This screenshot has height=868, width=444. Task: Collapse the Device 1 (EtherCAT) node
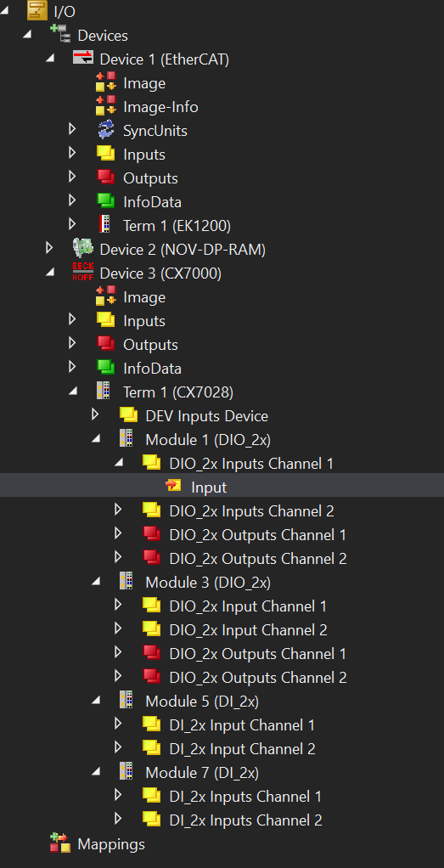click(x=50, y=59)
